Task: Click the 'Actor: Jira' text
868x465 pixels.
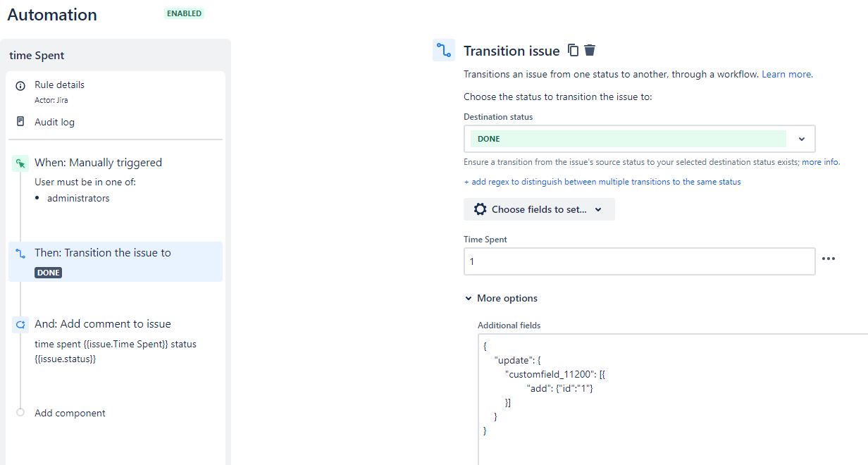Action: click(x=51, y=100)
